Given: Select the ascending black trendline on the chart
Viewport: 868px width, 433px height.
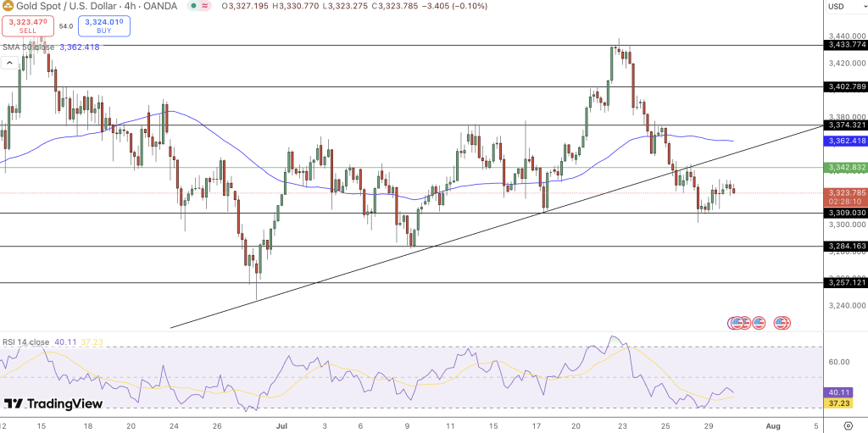Looking at the screenshot, I should (x=498, y=227).
